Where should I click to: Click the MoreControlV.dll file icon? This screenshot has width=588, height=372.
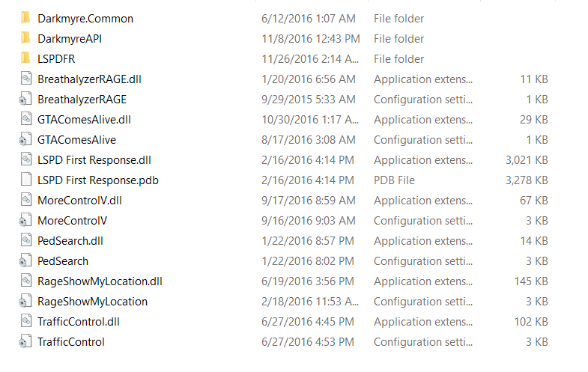pyautogui.click(x=25, y=200)
